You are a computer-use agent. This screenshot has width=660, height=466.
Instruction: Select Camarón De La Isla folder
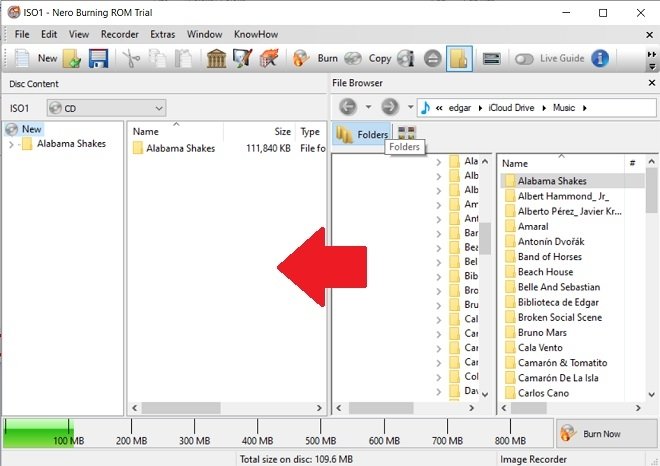[x=558, y=378]
